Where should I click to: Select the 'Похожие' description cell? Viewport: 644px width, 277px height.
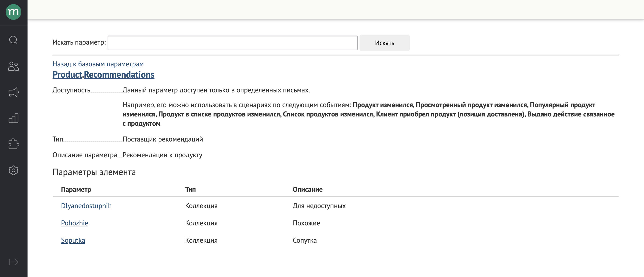tap(306, 223)
